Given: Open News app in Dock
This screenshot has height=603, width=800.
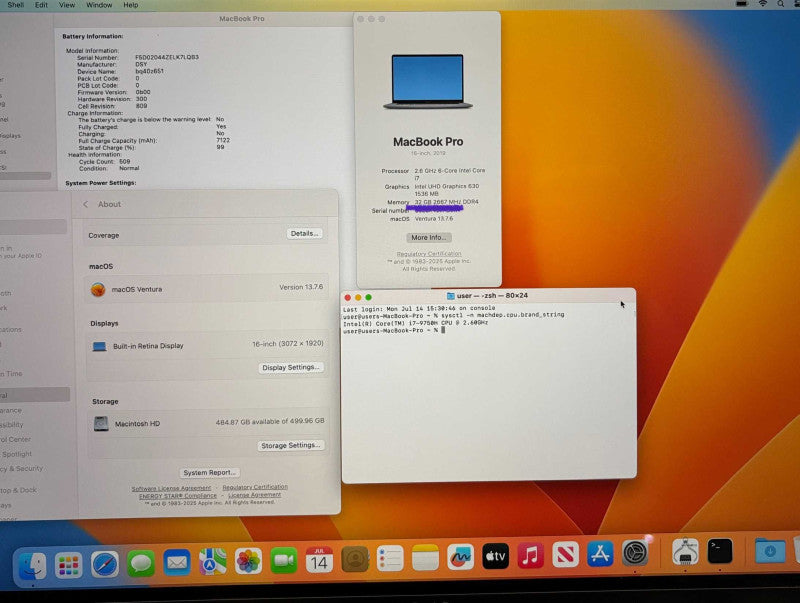Looking at the screenshot, I should pyautogui.click(x=565, y=554).
